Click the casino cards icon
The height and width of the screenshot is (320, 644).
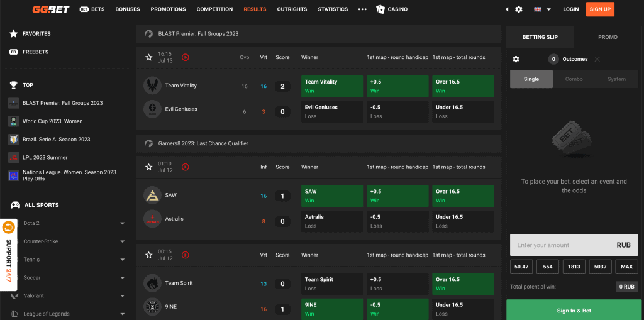click(380, 9)
